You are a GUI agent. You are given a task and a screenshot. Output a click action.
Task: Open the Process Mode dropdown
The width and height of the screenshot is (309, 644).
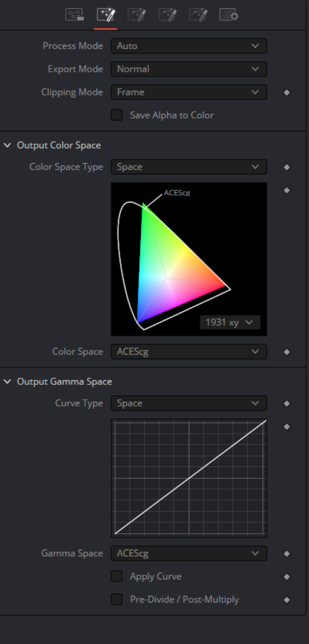click(189, 46)
